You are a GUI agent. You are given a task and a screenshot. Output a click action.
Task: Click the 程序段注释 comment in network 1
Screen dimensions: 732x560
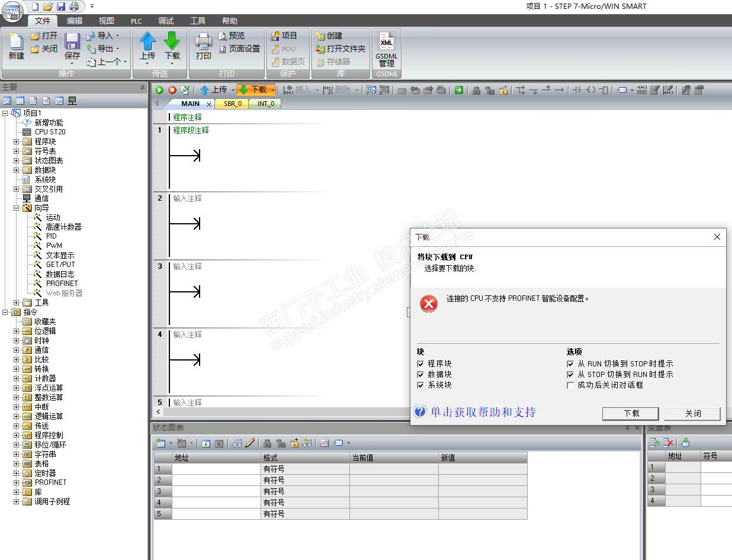[x=191, y=130]
